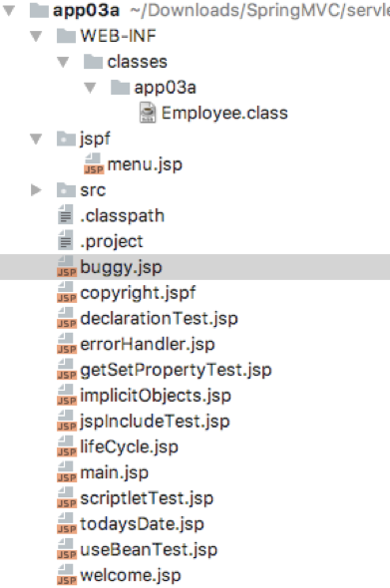This screenshot has height=588, width=390.
Task: Select todaysDate.jsp file name
Action: click(142, 523)
